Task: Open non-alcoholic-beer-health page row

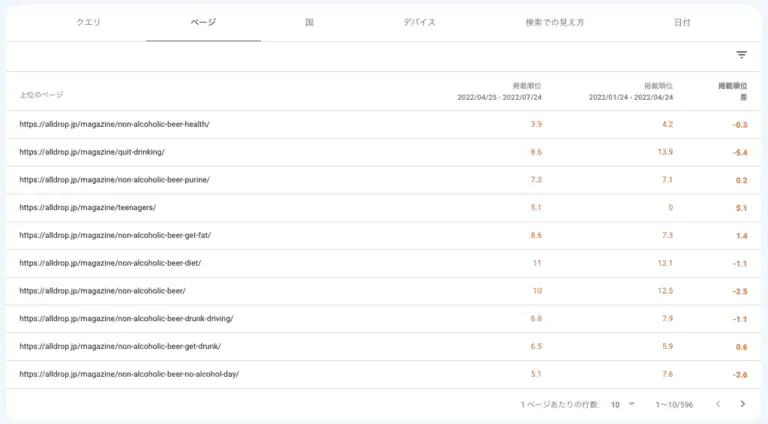Action: [x=383, y=124]
